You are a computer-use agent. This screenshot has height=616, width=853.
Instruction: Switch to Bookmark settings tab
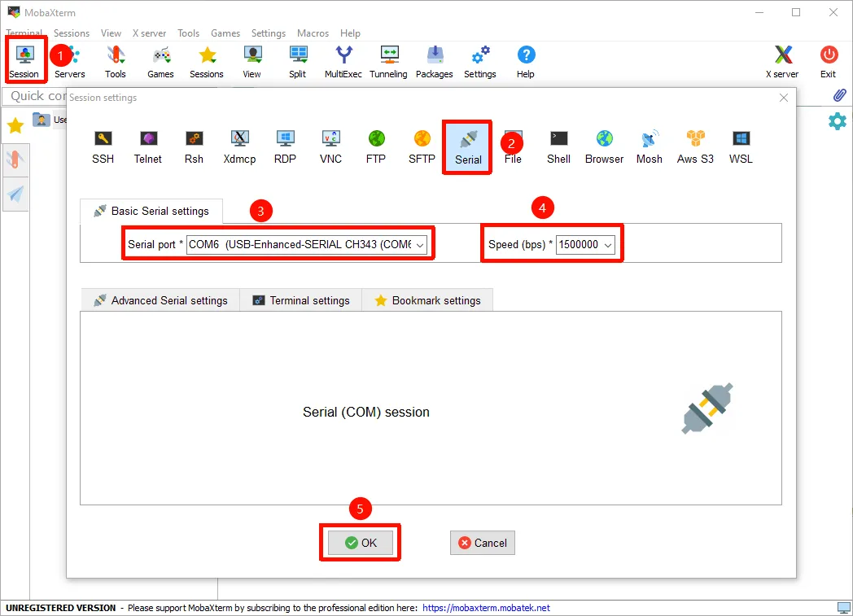(x=427, y=300)
